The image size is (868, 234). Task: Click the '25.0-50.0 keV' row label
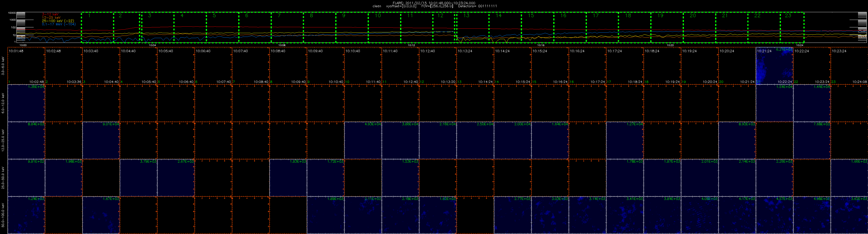(x=3, y=177)
